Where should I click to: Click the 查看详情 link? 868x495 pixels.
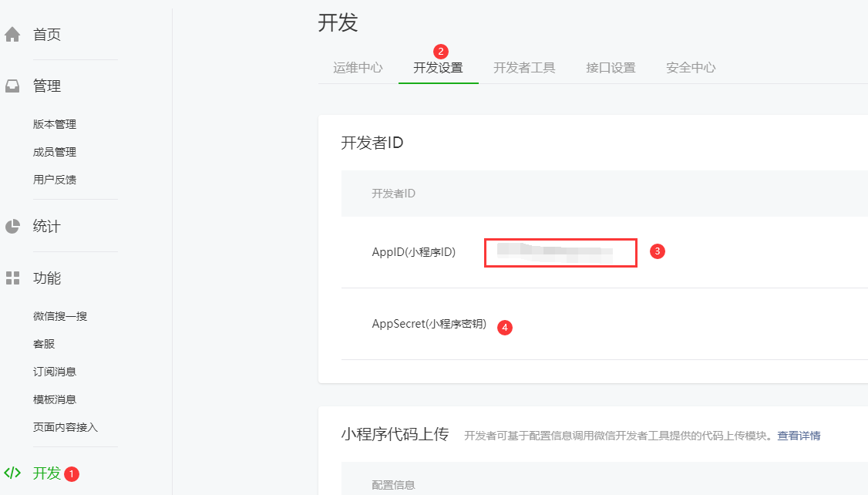pos(799,436)
